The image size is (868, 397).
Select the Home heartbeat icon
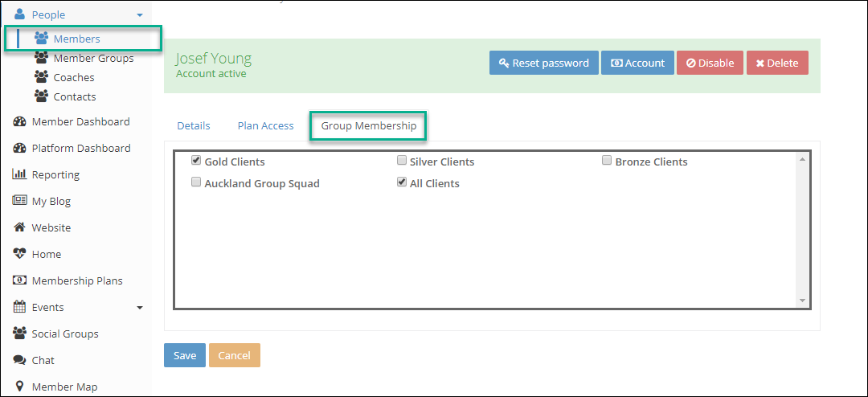20,254
